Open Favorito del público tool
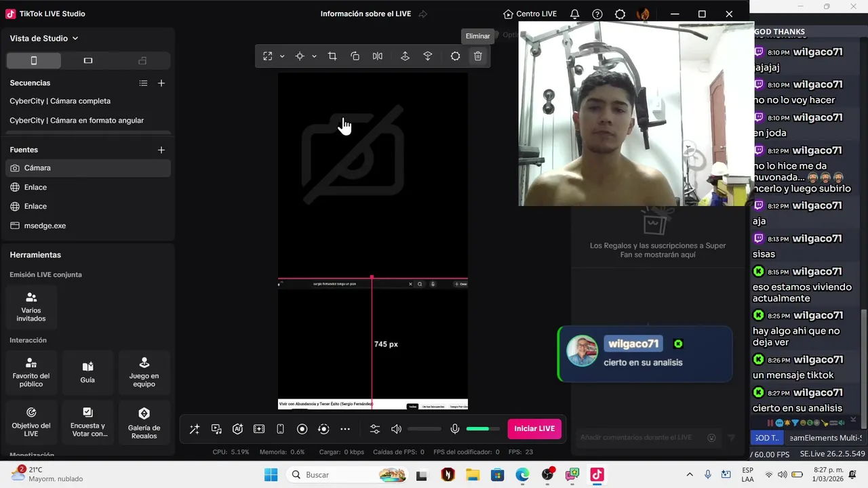 coord(31,372)
